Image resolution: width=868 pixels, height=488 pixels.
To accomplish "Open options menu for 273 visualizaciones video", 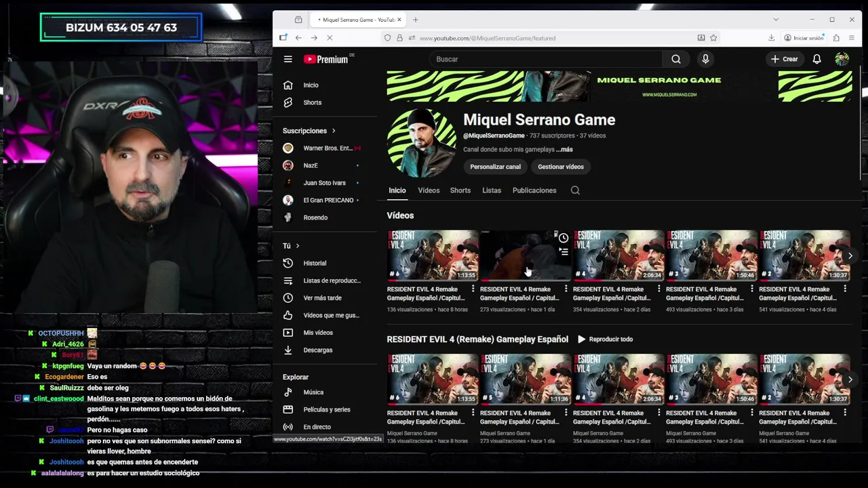I will (x=566, y=289).
